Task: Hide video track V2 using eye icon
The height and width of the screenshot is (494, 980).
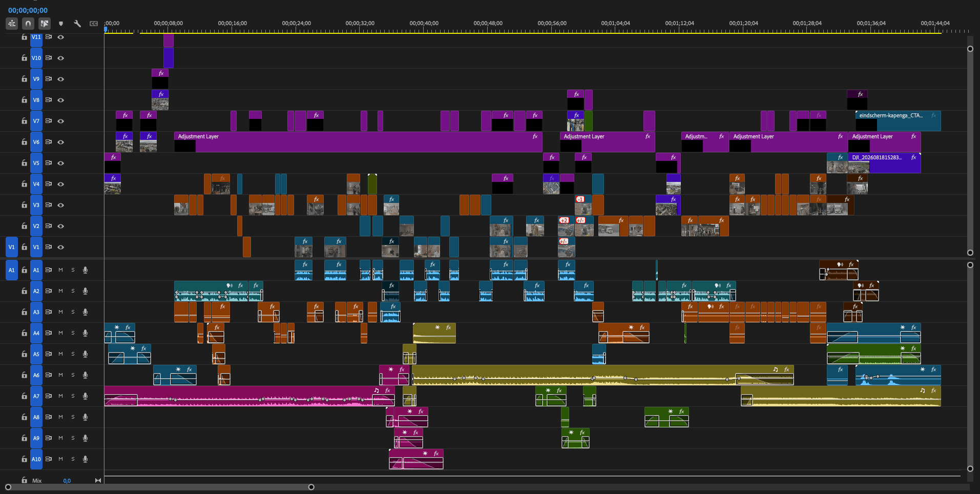Action: pyautogui.click(x=61, y=226)
